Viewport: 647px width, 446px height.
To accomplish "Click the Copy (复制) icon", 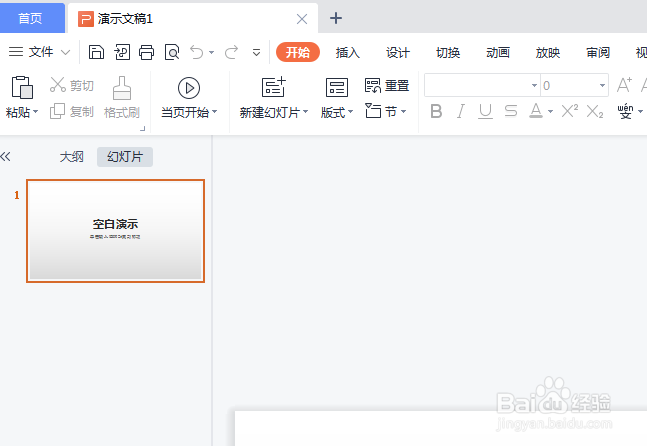I will [x=57, y=111].
